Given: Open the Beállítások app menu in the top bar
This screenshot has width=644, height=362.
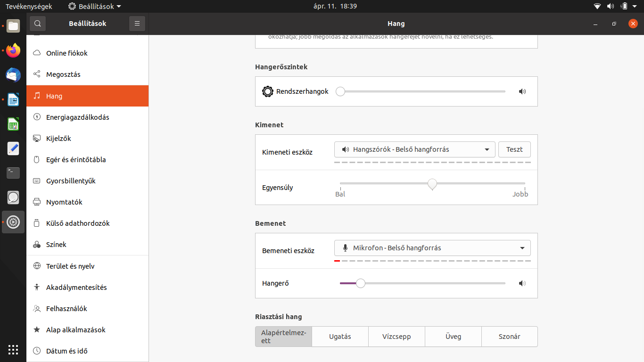Looking at the screenshot, I should pyautogui.click(x=95, y=6).
